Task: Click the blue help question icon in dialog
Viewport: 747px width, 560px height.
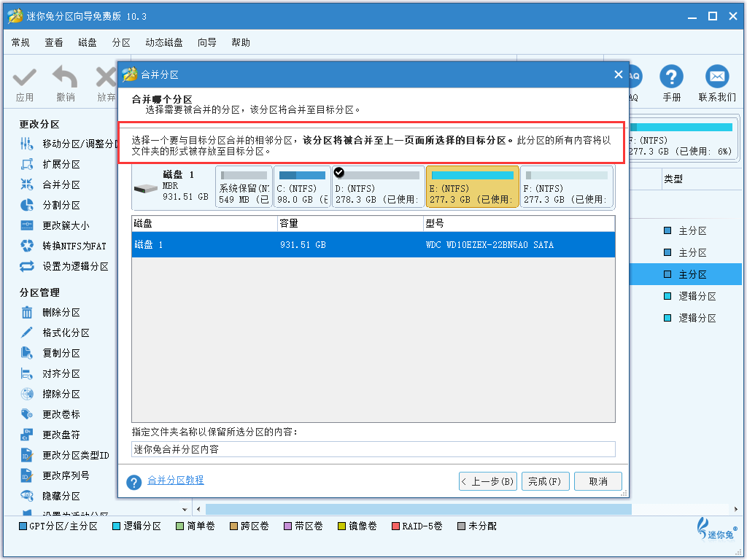Action: (x=134, y=483)
